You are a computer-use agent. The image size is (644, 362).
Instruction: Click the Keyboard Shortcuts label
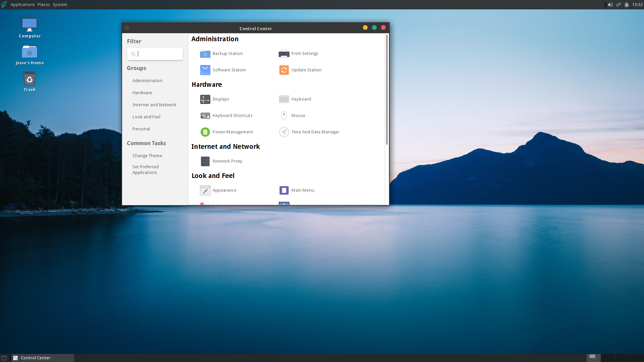[x=232, y=116]
